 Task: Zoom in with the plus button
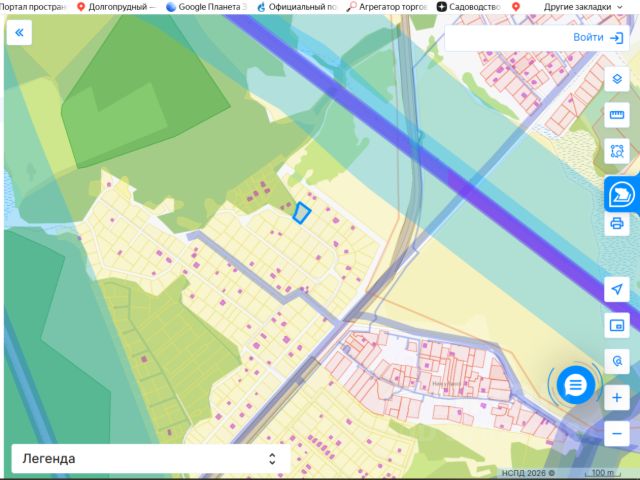(x=617, y=398)
